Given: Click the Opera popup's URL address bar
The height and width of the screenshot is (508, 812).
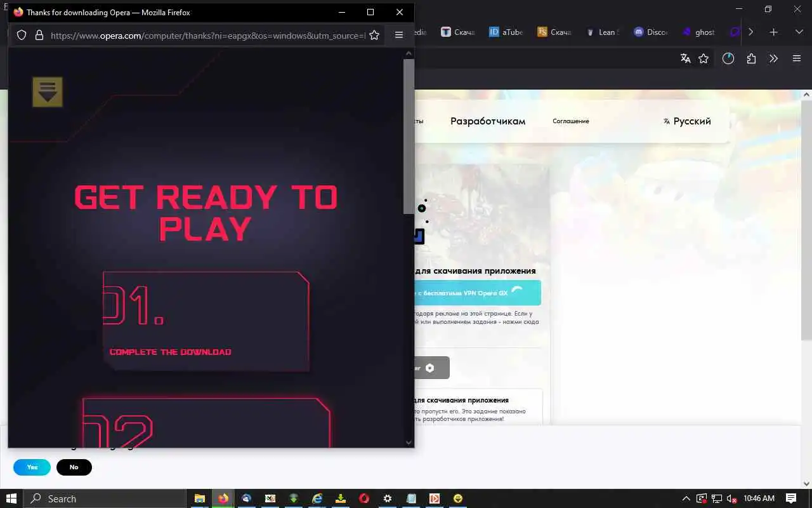Looking at the screenshot, I should pyautogui.click(x=207, y=36).
